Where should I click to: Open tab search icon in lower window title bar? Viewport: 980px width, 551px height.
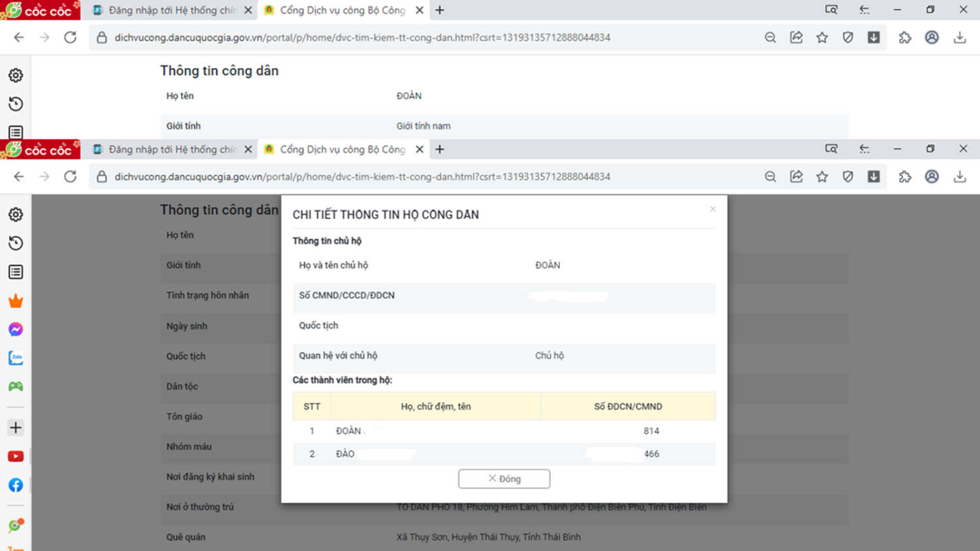pyautogui.click(x=831, y=149)
